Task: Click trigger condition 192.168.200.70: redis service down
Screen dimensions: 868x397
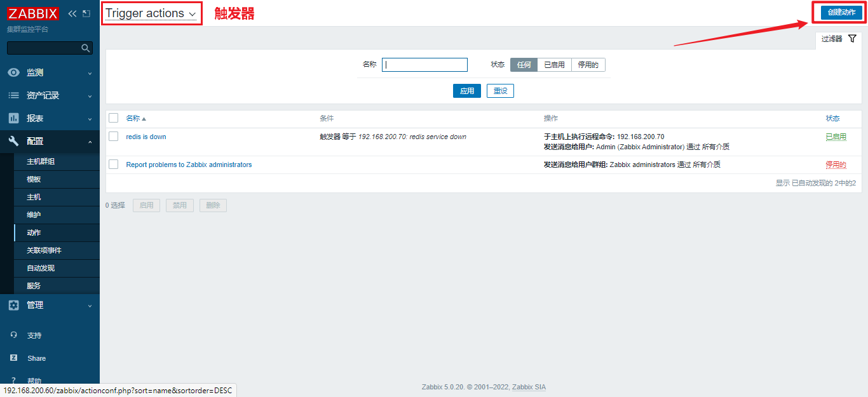Action: coord(412,137)
